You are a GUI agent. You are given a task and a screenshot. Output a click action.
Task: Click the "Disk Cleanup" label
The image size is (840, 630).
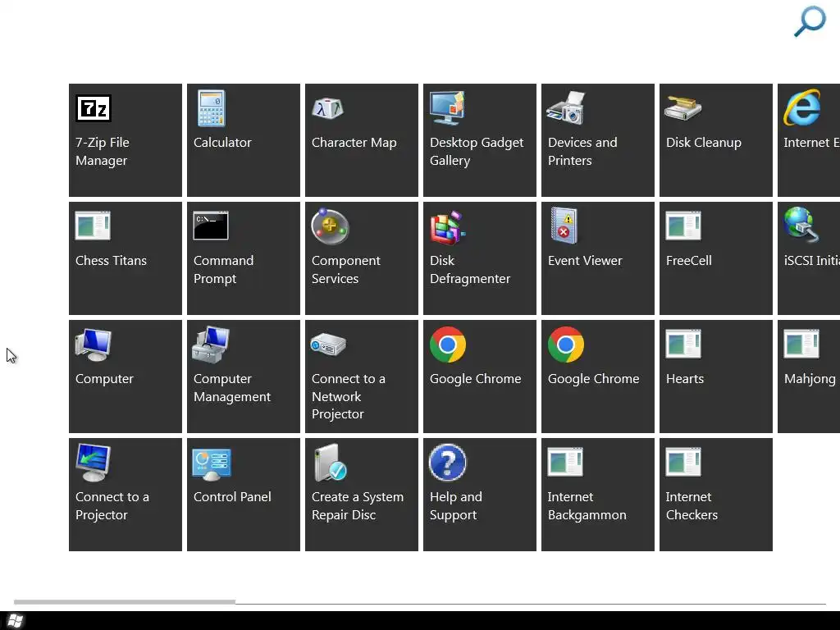tap(703, 143)
